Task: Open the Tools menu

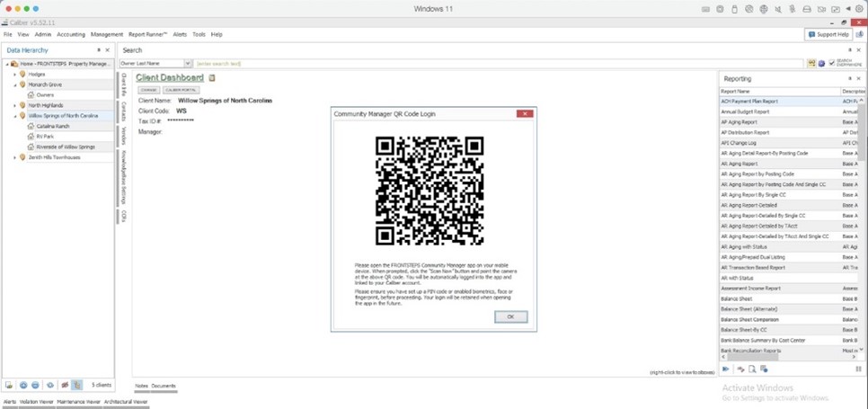Action: (199, 34)
